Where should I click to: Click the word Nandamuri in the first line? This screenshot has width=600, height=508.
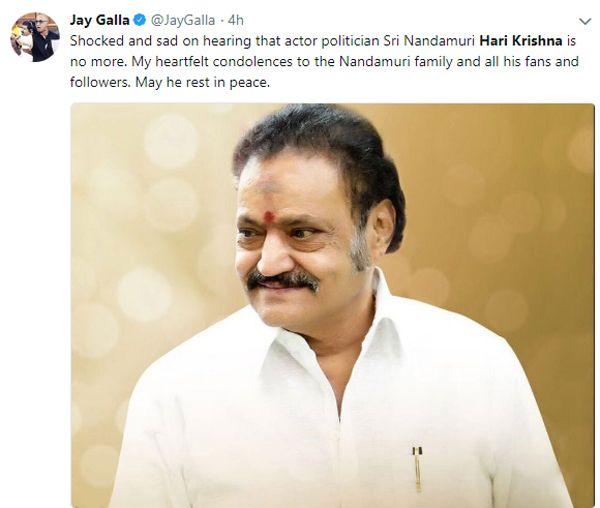click(x=439, y=41)
